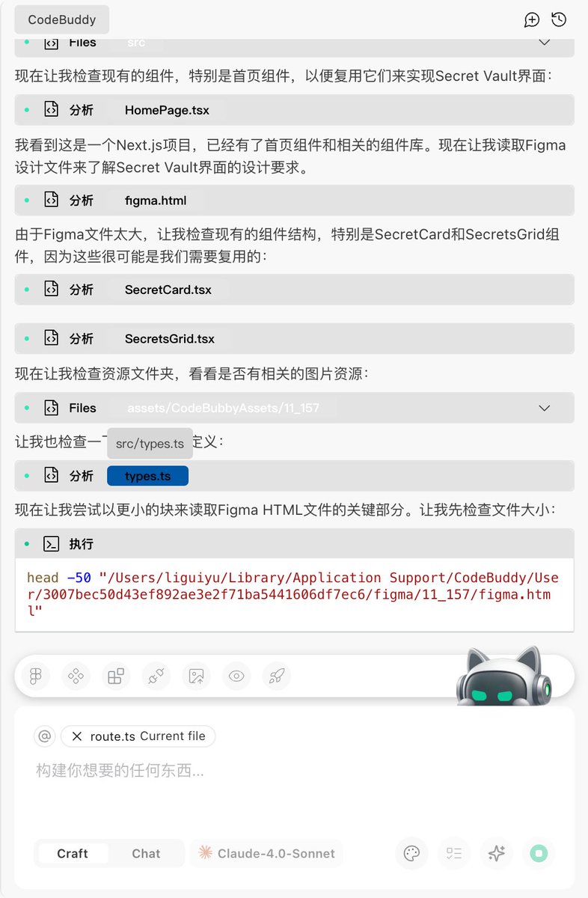The image size is (588, 898).
Task: Open the conversation history icon
Action: 558,20
